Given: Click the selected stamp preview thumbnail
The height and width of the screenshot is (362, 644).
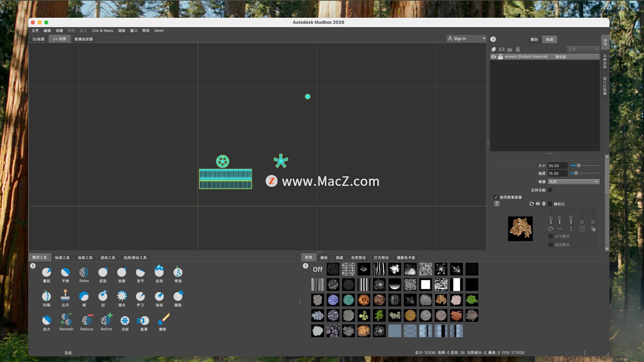Looking at the screenshot, I should [x=520, y=229].
